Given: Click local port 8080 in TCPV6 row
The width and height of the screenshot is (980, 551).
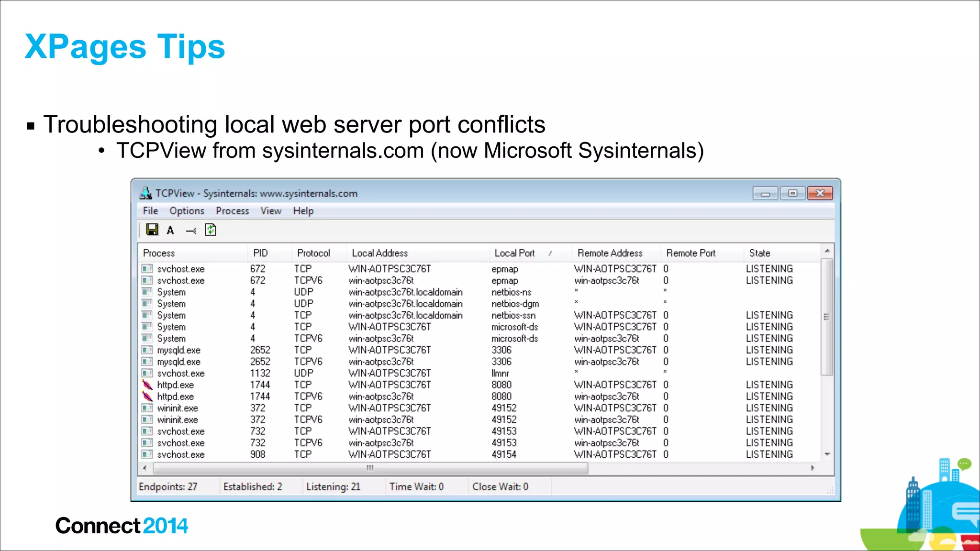Looking at the screenshot, I should 501,397.
